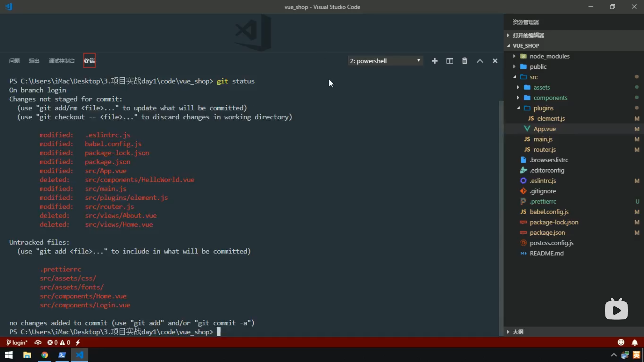
Task: Click the lightning bolt status bar icon
Action: coord(78,342)
